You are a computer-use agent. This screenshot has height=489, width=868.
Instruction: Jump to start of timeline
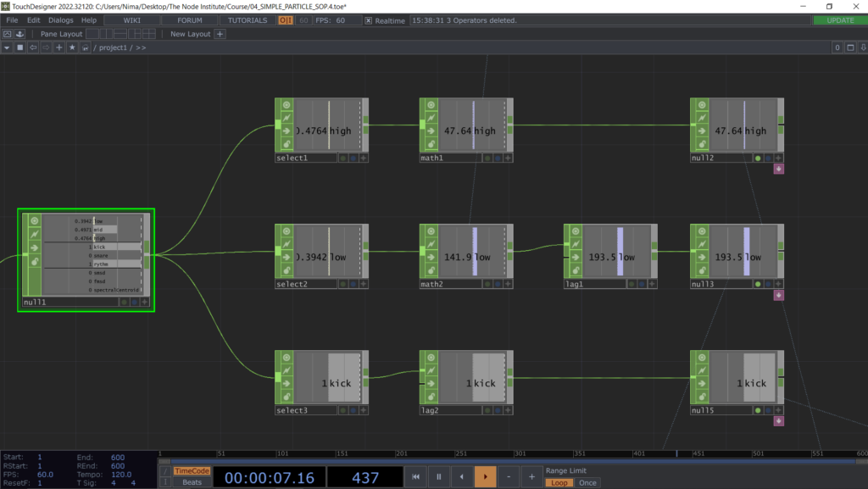415,476
